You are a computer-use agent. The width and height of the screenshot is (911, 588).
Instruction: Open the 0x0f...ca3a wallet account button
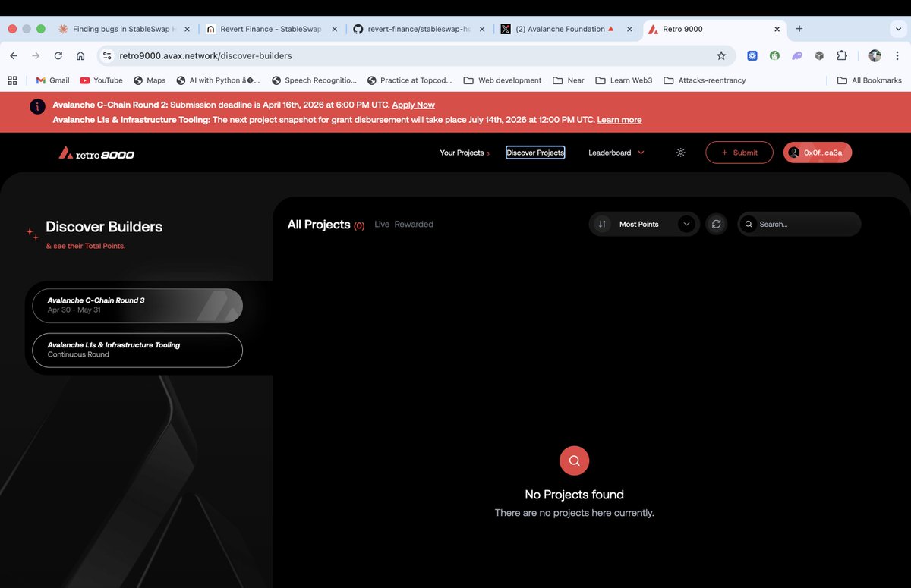(818, 153)
